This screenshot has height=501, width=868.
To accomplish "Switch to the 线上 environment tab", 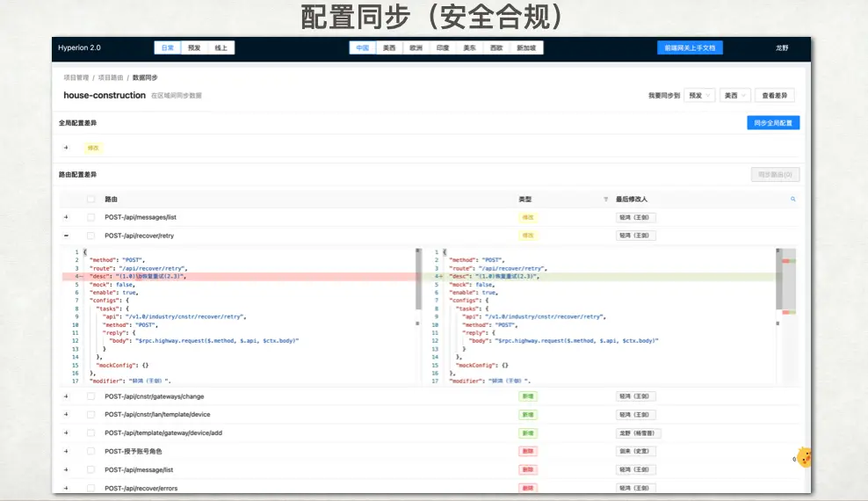I will click(221, 48).
